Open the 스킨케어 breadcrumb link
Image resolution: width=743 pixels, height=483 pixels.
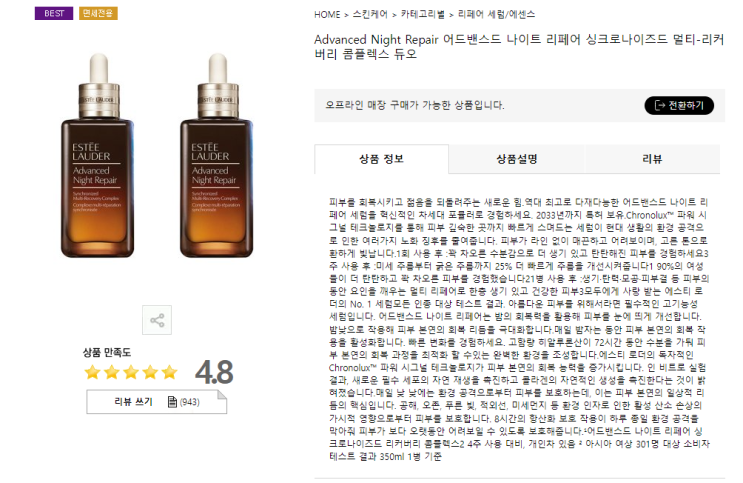tap(370, 15)
